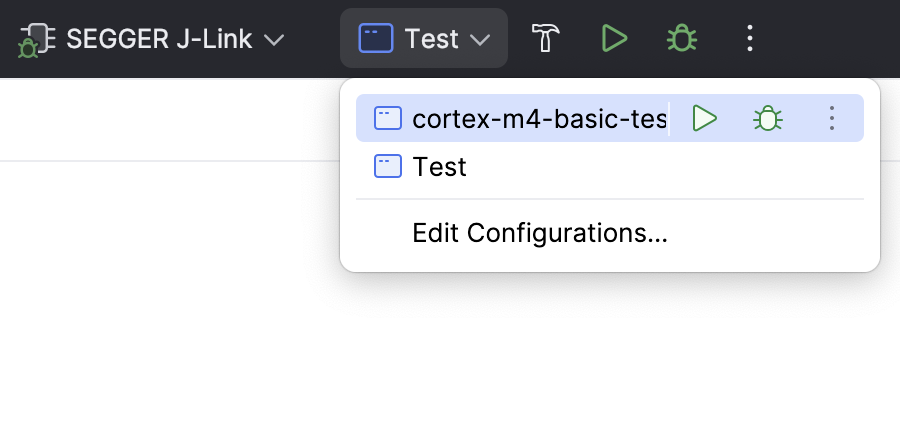Collapse the Test run configuration dropdown chevron
The image size is (900, 446).
[x=480, y=40]
